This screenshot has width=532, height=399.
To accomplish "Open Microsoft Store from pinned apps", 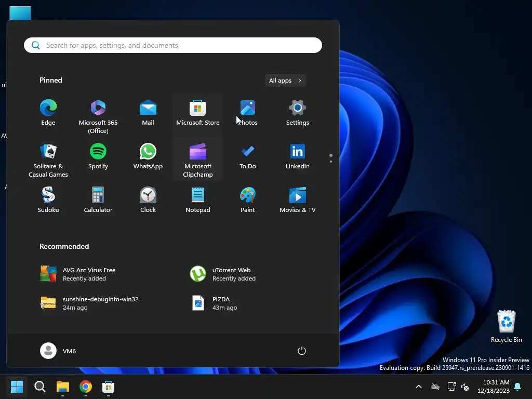I will (x=198, y=113).
